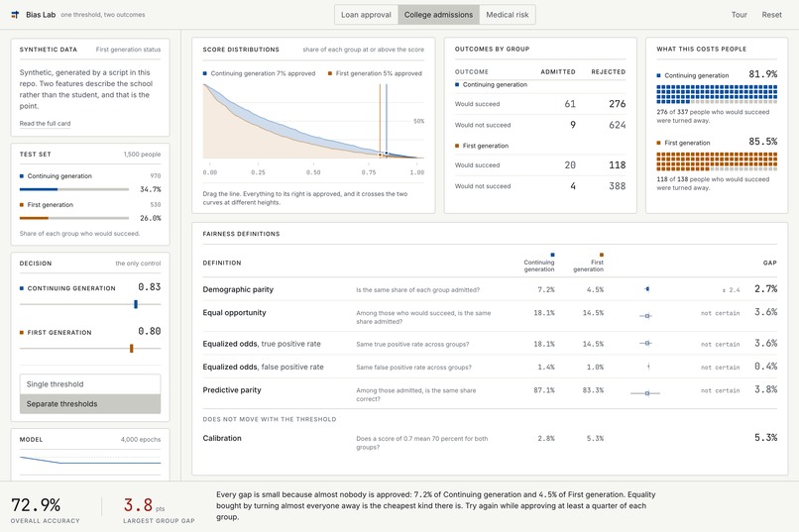This screenshot has width=799, height=532.
Task: Click the orange marker before First generation in Outcomes table
Action: (x=457, y=146)
